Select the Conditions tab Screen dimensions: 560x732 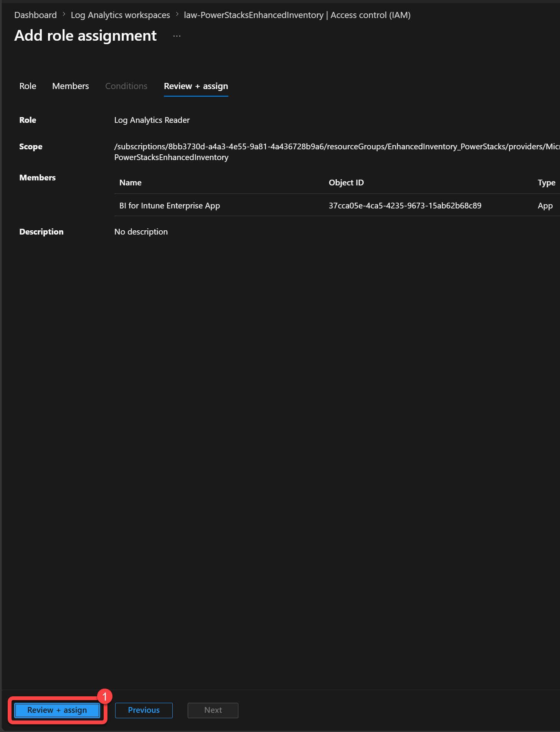pyautogui.click(x=126, y=86)
